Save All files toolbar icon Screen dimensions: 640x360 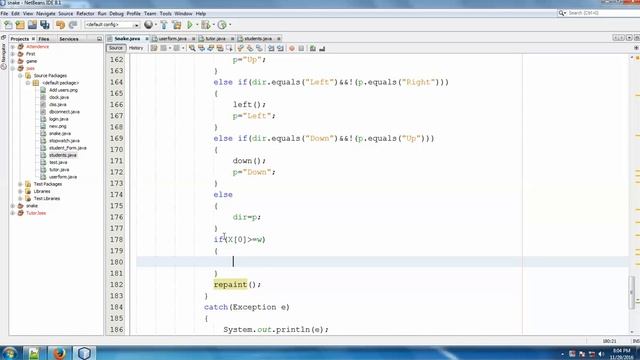click(x=44, y=25)
